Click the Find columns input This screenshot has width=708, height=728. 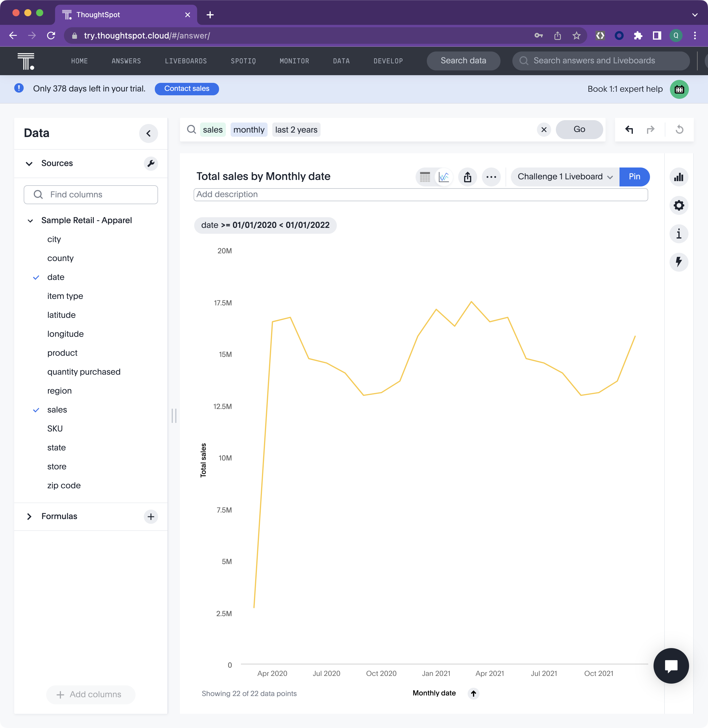point(91,194)
